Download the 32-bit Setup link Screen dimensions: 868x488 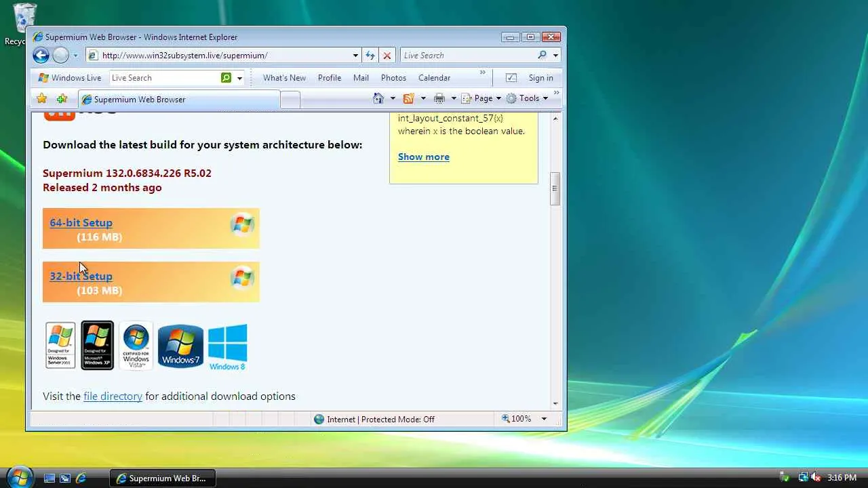tap(81, 276)
